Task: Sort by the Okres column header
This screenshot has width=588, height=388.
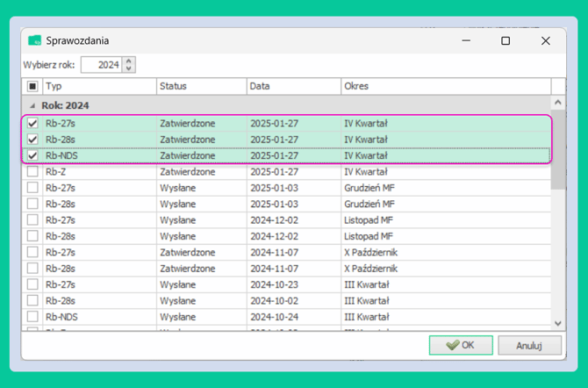Action: click(446, 86)
